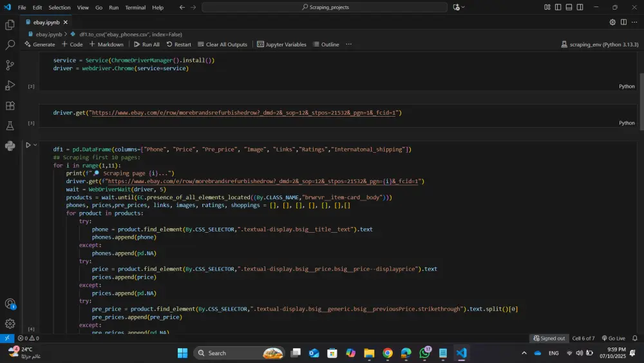Open the Run menu
Screen dimensions: 644x363
[x=114, y=7]
